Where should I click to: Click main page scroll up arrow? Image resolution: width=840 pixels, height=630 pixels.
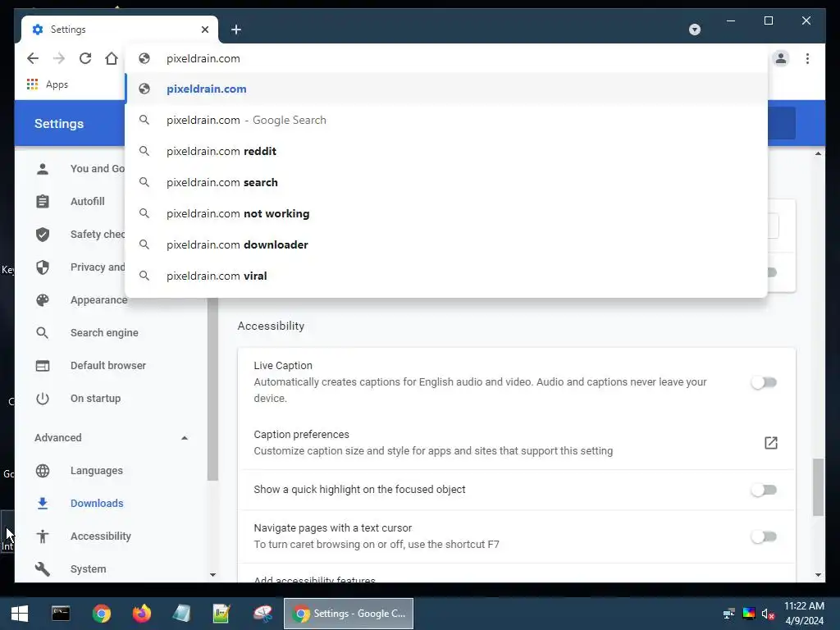(x=818, y=153)
